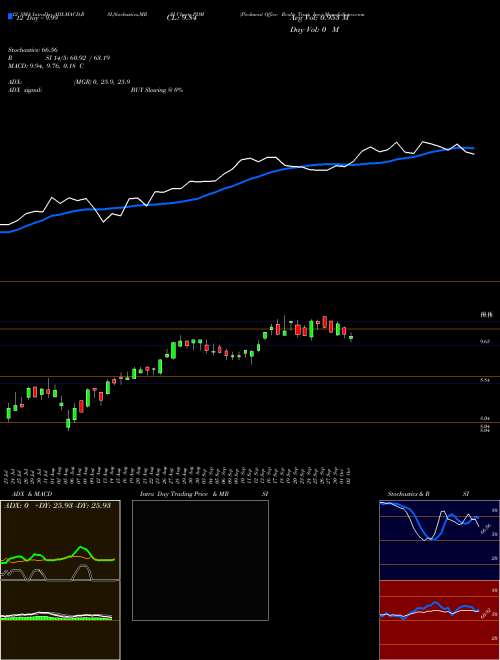Click the blue Stochastics chart panel
The width and height of the screenshot is (500, 660).
(x=439, y=540)
